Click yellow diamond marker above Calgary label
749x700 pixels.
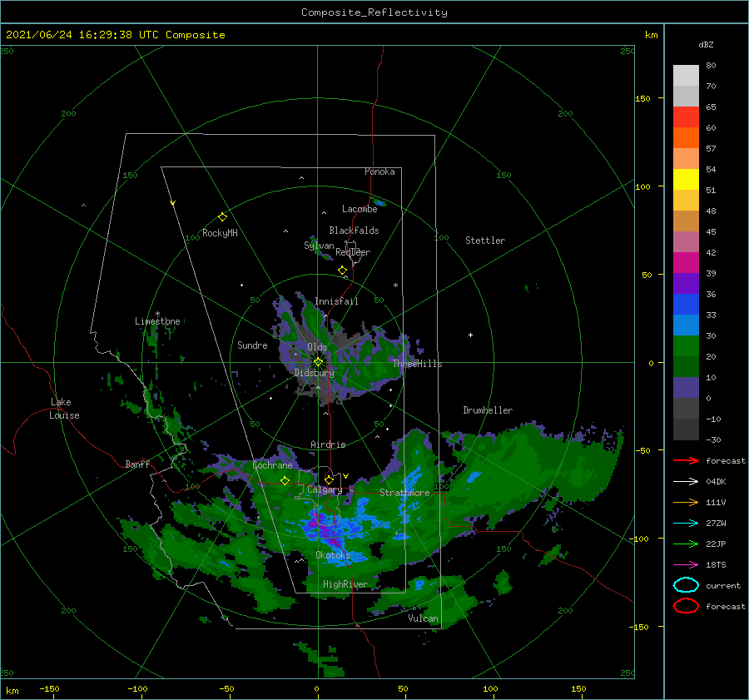pyautogui.click(x=329, y=479)
